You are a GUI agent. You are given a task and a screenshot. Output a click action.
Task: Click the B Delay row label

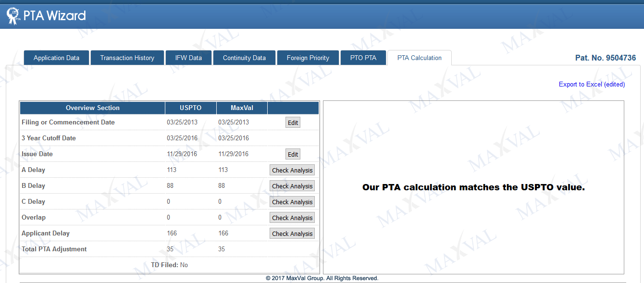(33, 185)
